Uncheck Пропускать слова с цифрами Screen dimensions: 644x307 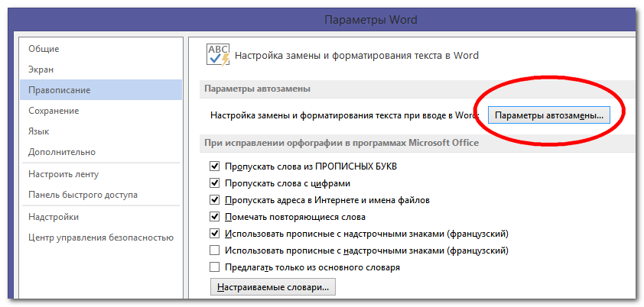tap(215, 183)
